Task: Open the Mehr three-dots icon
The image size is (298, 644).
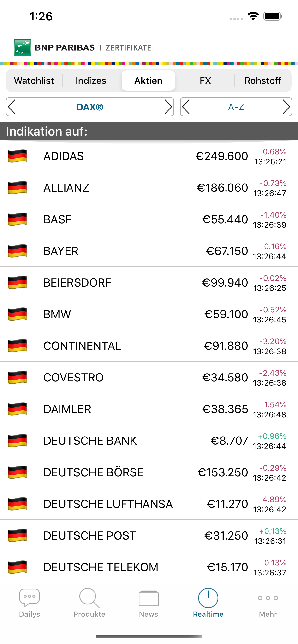Action: pos(268,598)
